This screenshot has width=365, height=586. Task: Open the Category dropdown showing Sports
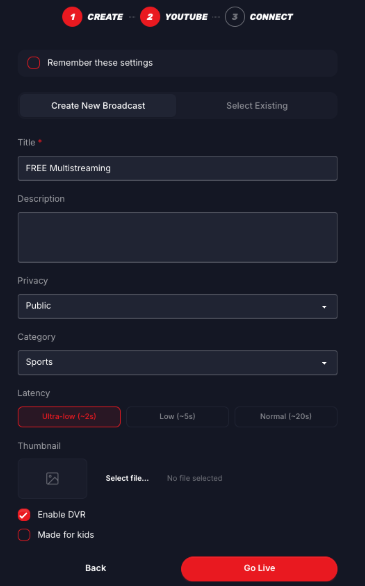click(177, 362)
